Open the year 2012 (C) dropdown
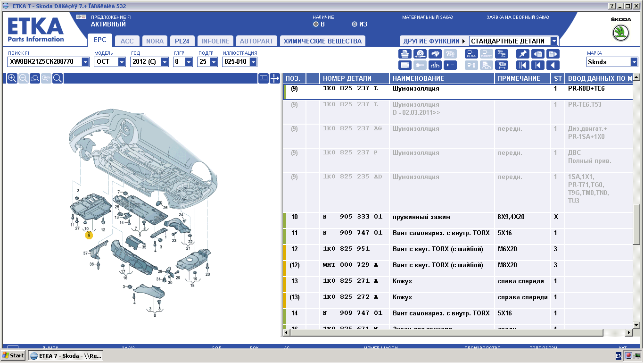Image resolution: width=644 pixels, height=363 pixels. click(x=165, y=62)
